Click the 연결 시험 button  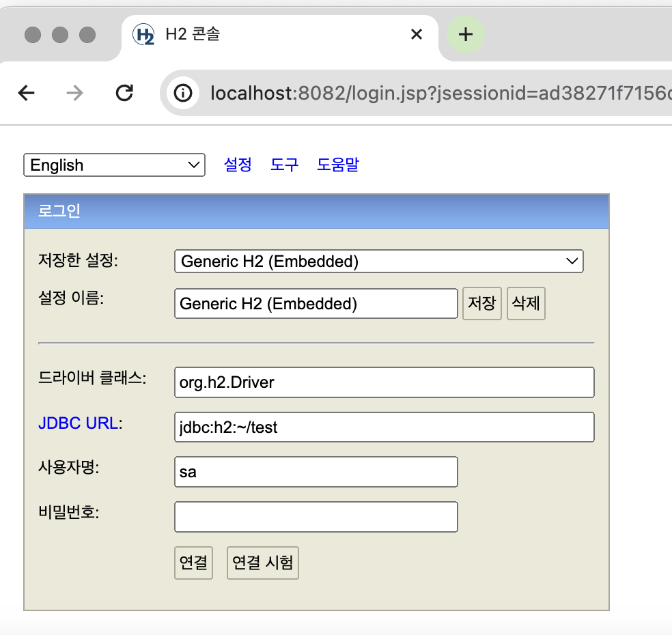(263, 563)
